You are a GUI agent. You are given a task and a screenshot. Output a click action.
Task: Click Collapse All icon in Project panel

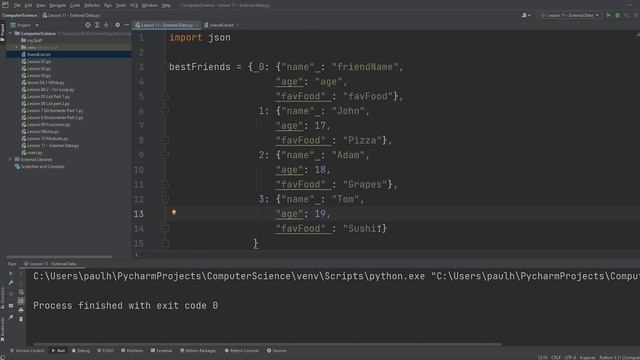click(x=106, y=25)
